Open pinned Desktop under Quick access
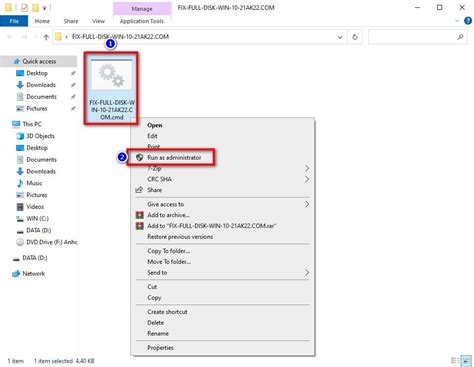 click(37, 73)
